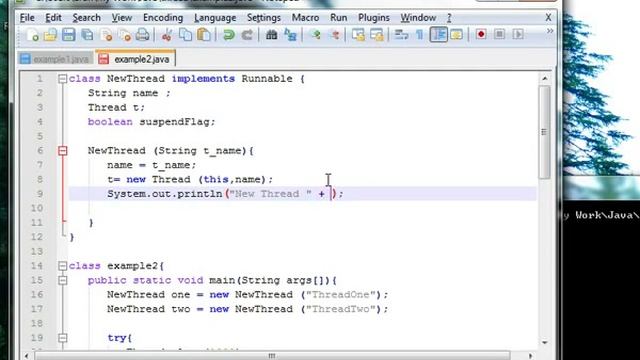Click the Stop Recording macro icon

pos(499,34)
